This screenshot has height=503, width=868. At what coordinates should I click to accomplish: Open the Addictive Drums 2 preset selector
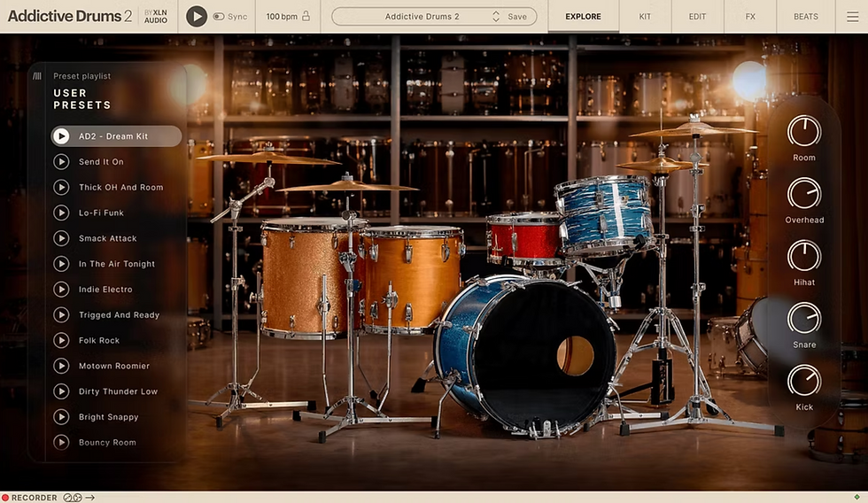point(422,17)
